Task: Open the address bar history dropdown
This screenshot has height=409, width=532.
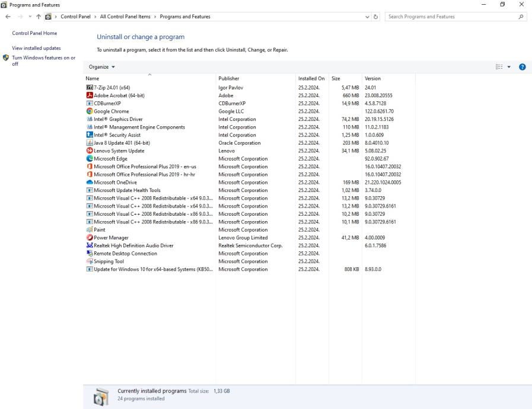Action: (368, 17)
